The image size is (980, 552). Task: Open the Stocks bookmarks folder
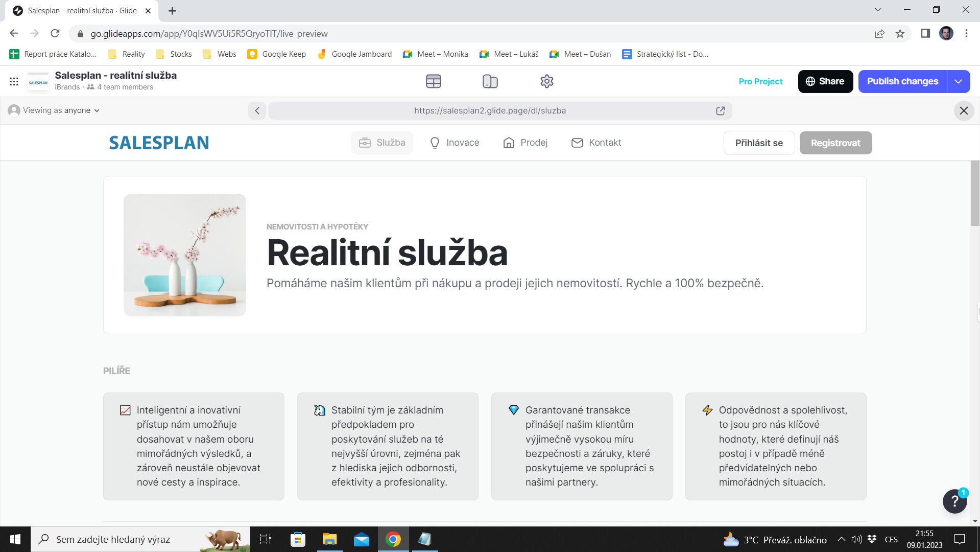pos(174,54)
